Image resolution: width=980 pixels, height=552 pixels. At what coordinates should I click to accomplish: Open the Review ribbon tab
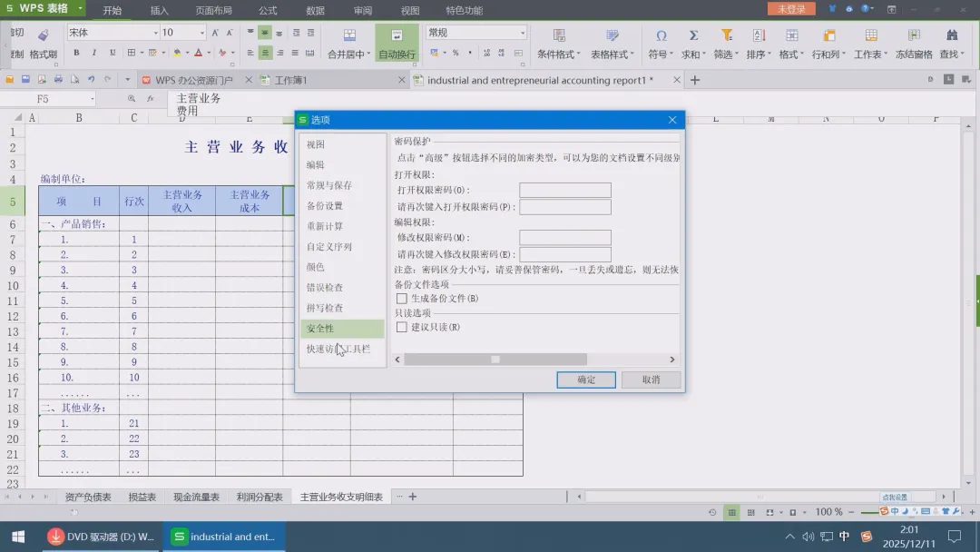(362, 11)
